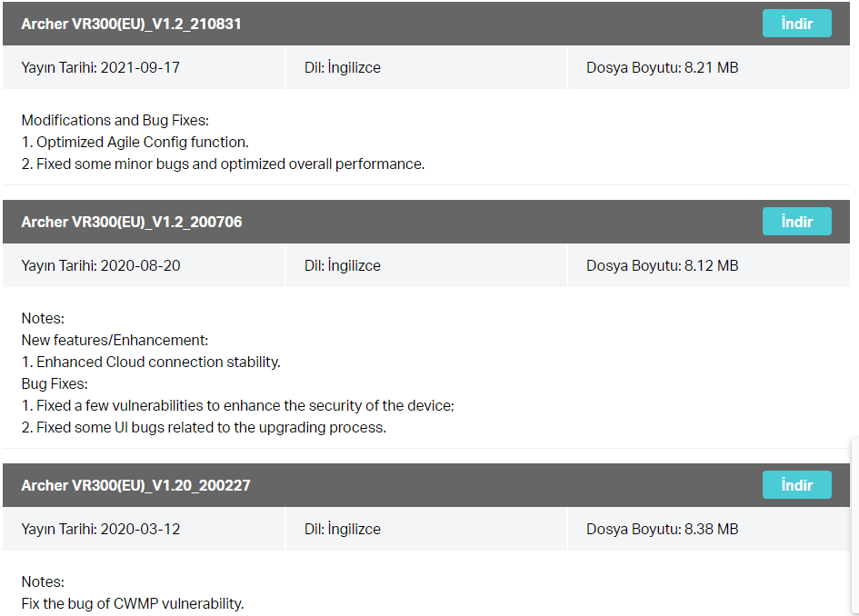Download the V1.20_200227 firmware with İndir

click(x=796, y=485)
